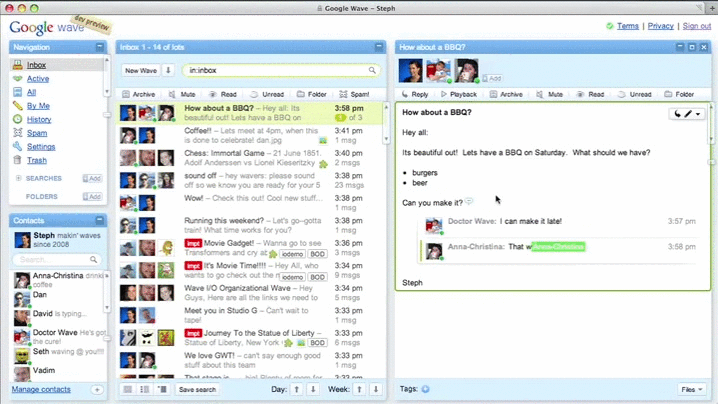This screenshot has width=718, height=404.
Task: Open the 'sound off' wave
Action: click(251, 180)
